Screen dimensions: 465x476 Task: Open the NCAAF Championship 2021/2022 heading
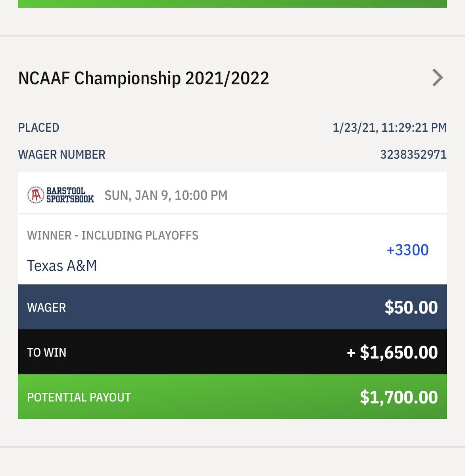point(144,78)
